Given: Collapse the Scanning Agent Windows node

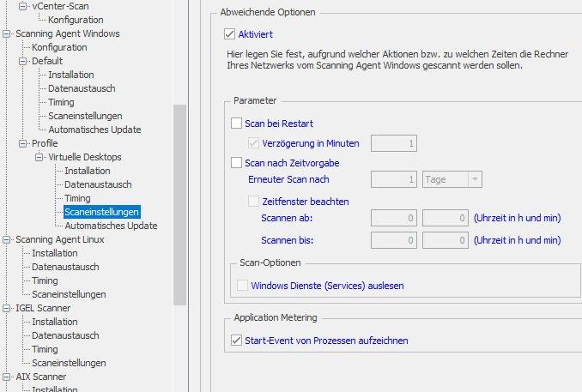Looking at the screenshot, I should click(6, 33).
